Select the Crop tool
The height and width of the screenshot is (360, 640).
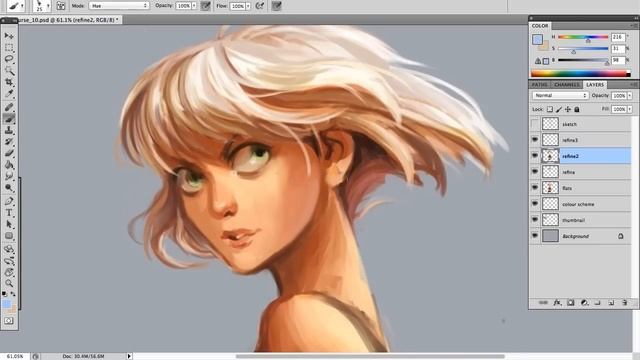(9, 82)
